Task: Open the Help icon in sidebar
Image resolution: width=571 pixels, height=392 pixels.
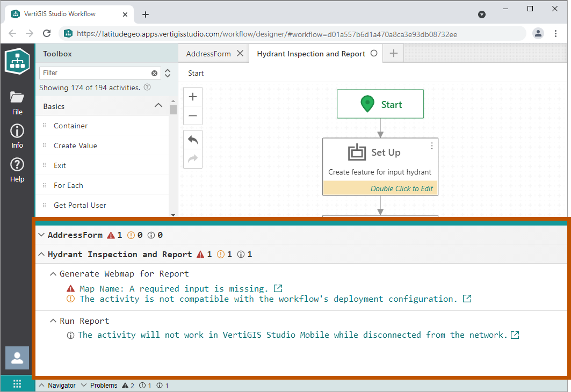Action: click(x=17, y=170)
